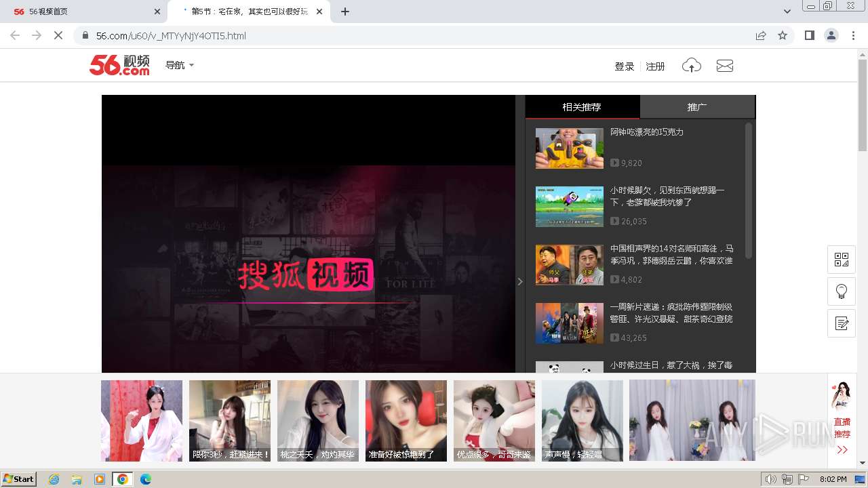
Task: Switch to the 相关推荐 tab
Action: (582, 107)
